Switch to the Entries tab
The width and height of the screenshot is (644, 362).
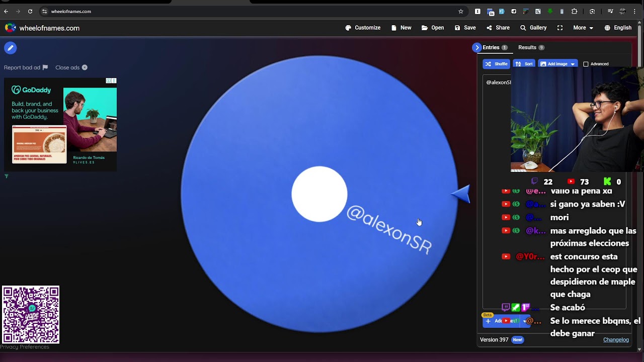(x=495, y=47)
